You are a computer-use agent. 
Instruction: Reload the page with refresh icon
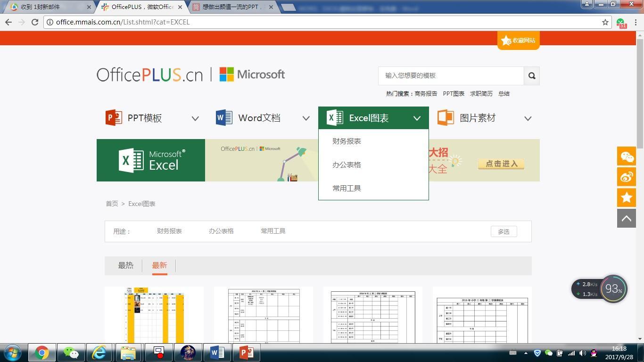pyautogui.click(x=35, y=22)
